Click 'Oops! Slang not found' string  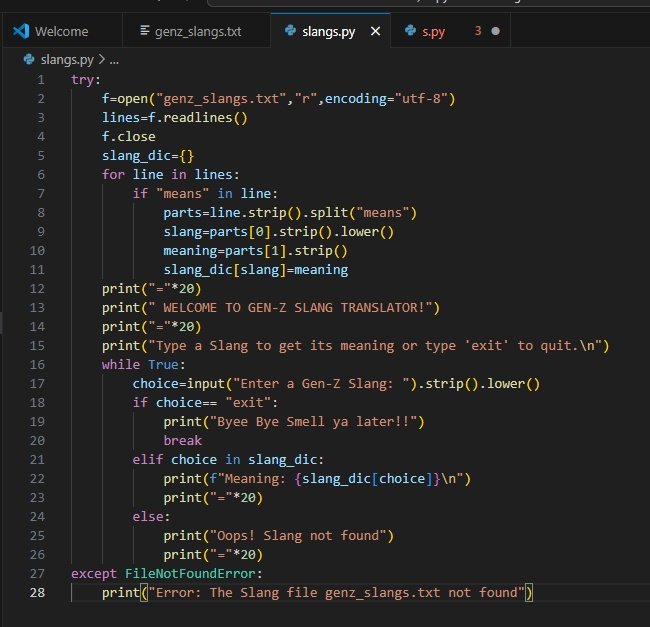pos(298,535)
